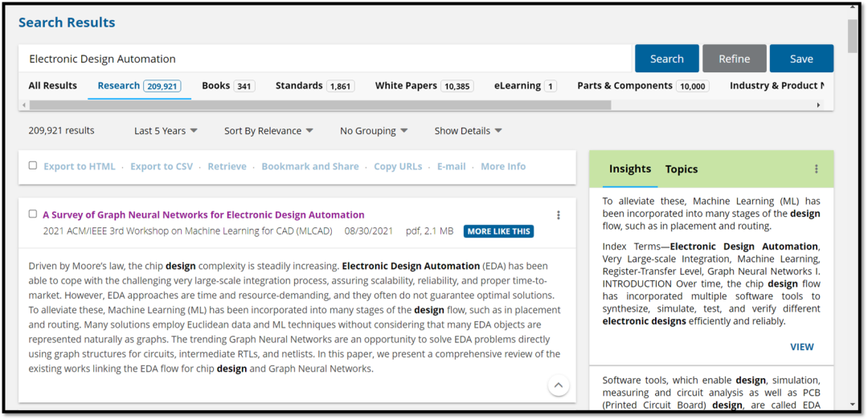The image size is (868, 420).
Task: Open three-dot options for the Graph Neural Networks result
Action: 559,215
